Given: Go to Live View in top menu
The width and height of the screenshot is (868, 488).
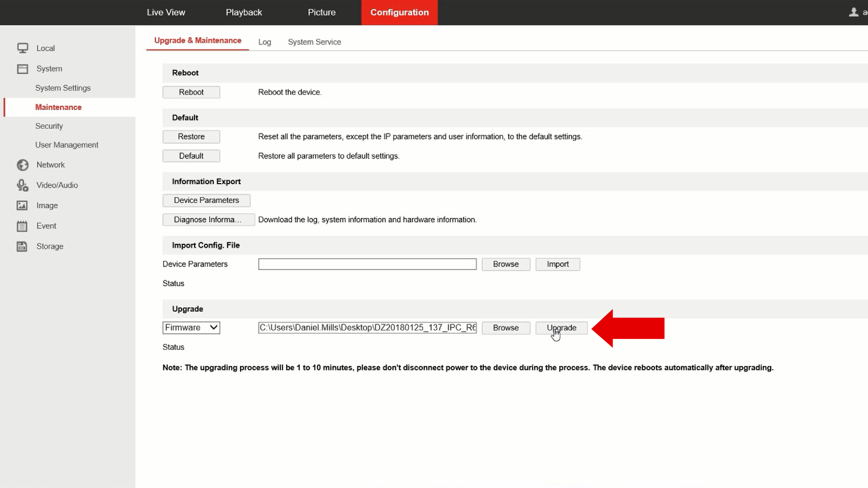Looking at the screenshot, I should [166, 12].
